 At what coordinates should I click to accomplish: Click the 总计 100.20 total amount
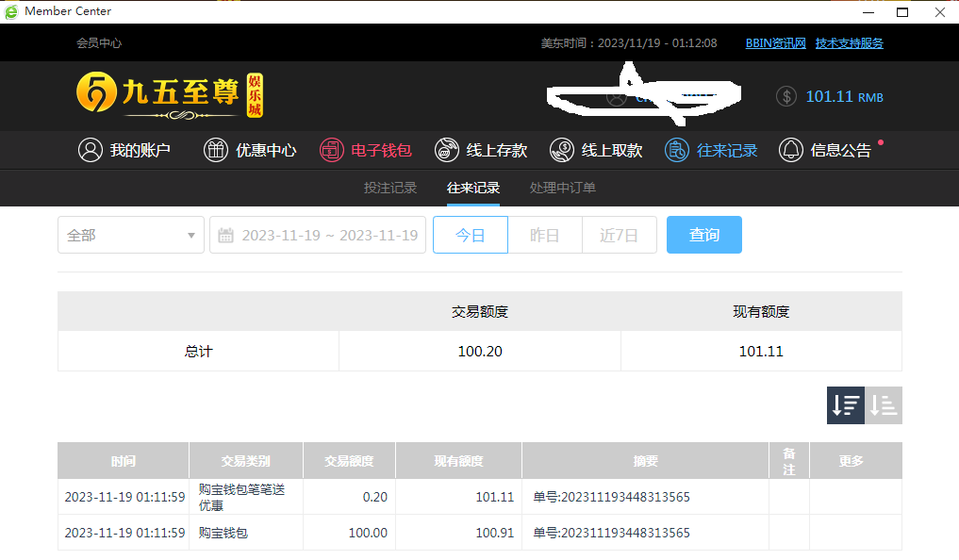click(480, 352)
